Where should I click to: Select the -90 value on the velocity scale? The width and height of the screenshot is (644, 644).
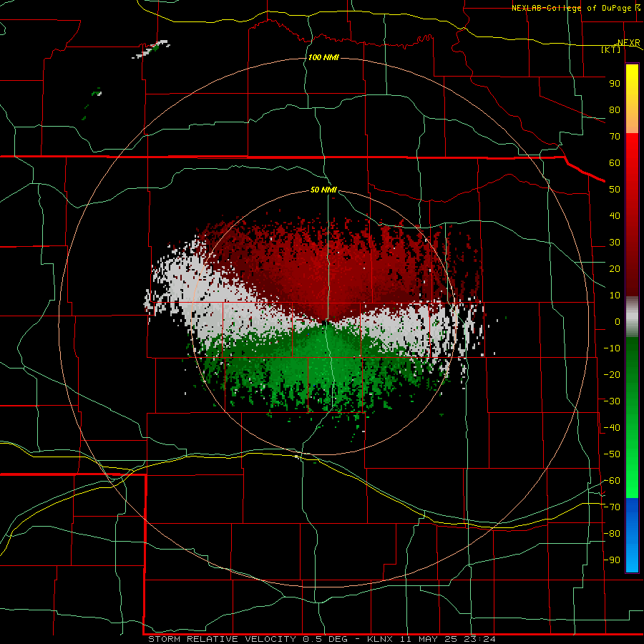pyautogui.click(x=612, y=560)
